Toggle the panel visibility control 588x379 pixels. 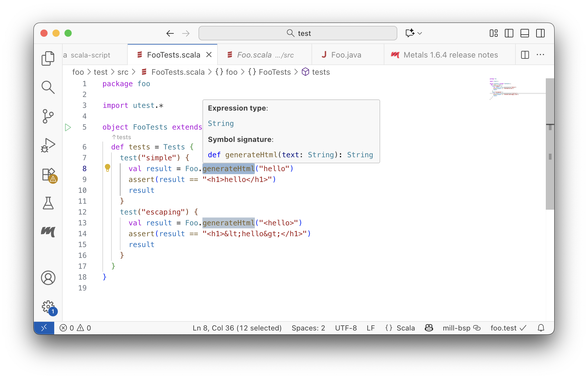(525, 33)
